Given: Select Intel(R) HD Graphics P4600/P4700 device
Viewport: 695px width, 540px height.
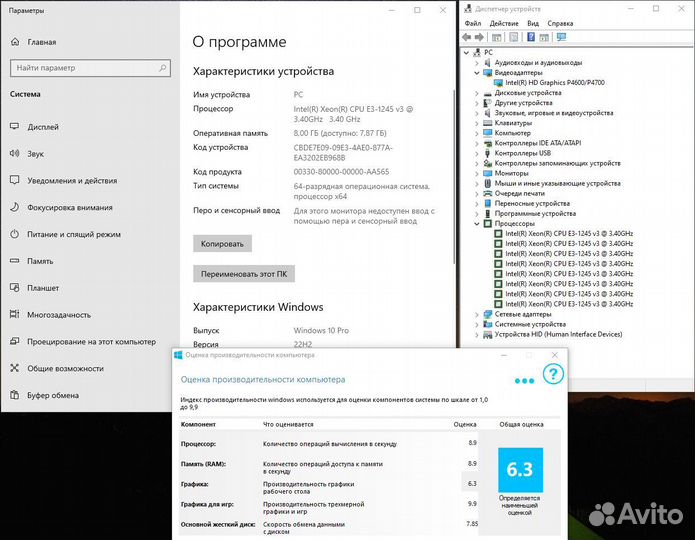Looking at the screenshot, I should point(554,82).
